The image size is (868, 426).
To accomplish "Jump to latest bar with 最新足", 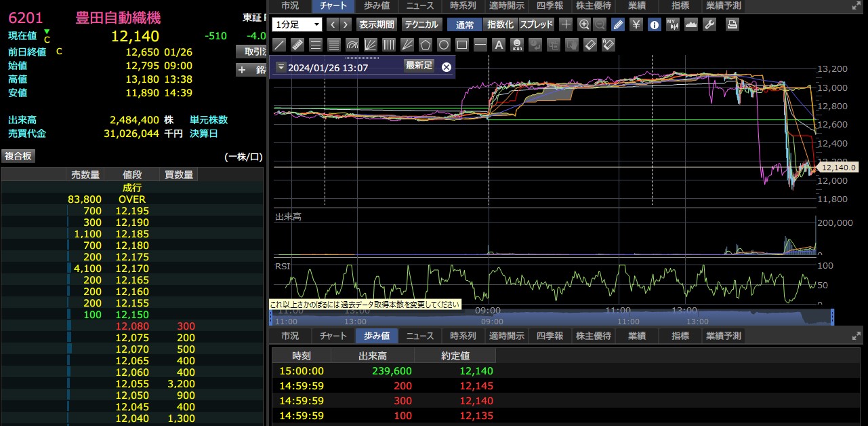I will 419,66.
